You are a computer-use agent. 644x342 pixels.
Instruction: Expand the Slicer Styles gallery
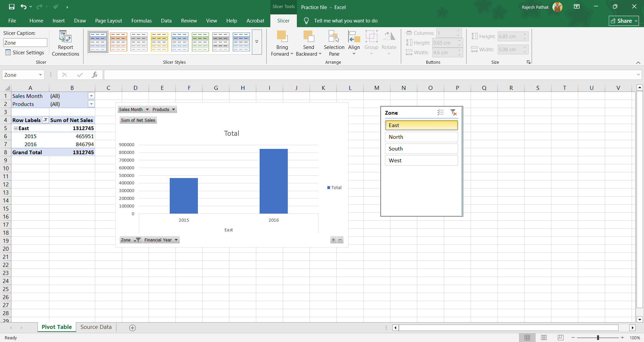(257, 42)
